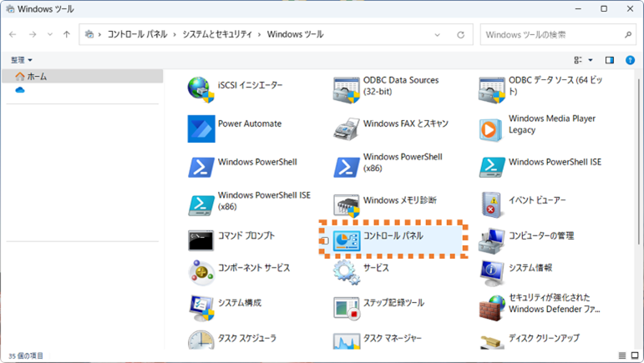
Task: Click the search magnifier icon
Action: point(628,35)
